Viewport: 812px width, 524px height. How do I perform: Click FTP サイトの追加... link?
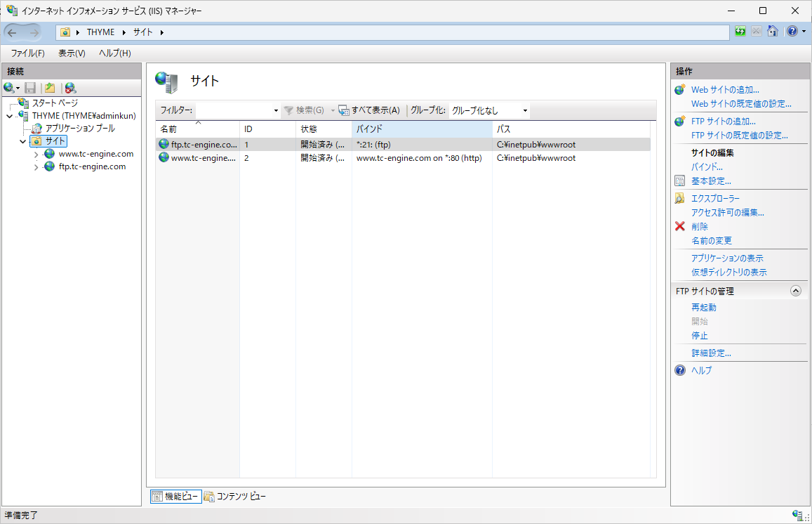[x=723, y=122]
